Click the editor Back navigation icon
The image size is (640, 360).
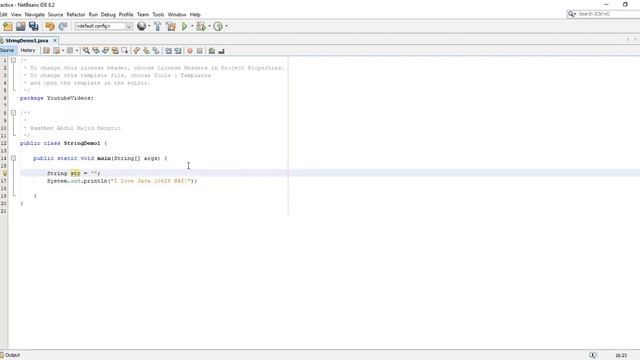tap(56, 51)
